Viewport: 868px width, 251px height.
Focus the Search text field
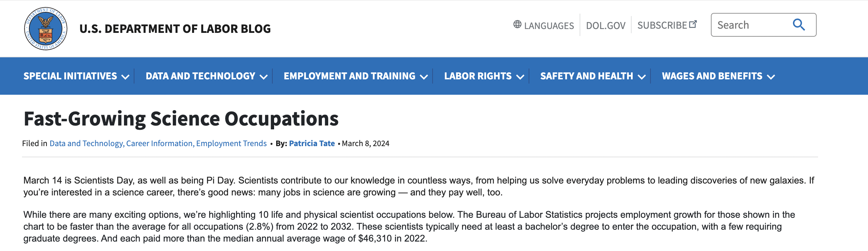point(751,25)
